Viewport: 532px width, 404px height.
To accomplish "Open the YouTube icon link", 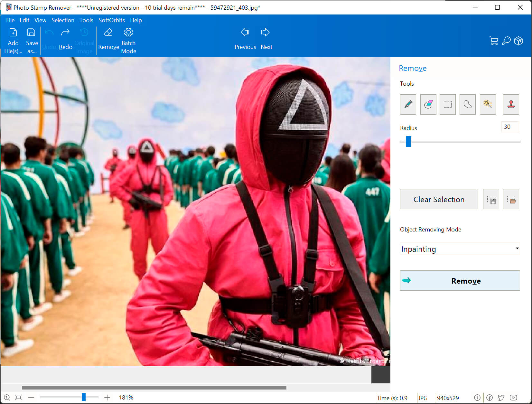I will point(513,398).
